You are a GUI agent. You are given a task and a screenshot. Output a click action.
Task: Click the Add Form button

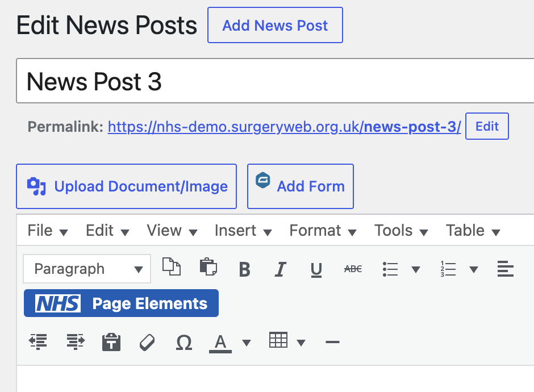[301, 186]
